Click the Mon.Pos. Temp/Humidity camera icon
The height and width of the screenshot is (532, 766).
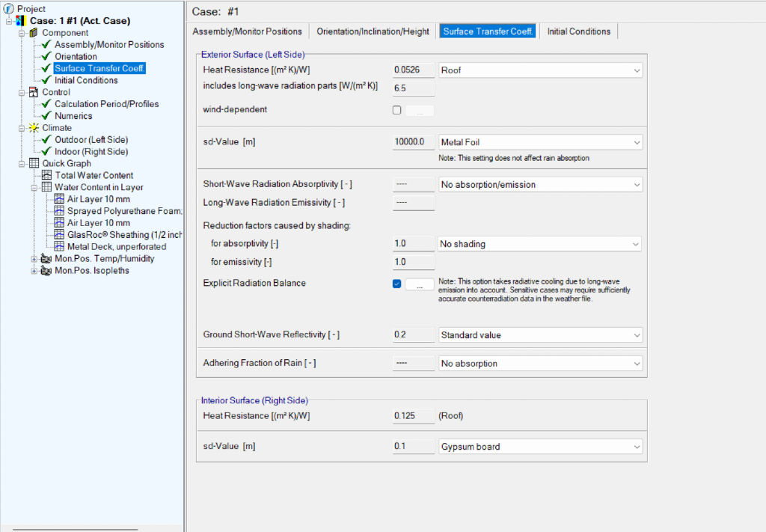(x=46, y=259)
